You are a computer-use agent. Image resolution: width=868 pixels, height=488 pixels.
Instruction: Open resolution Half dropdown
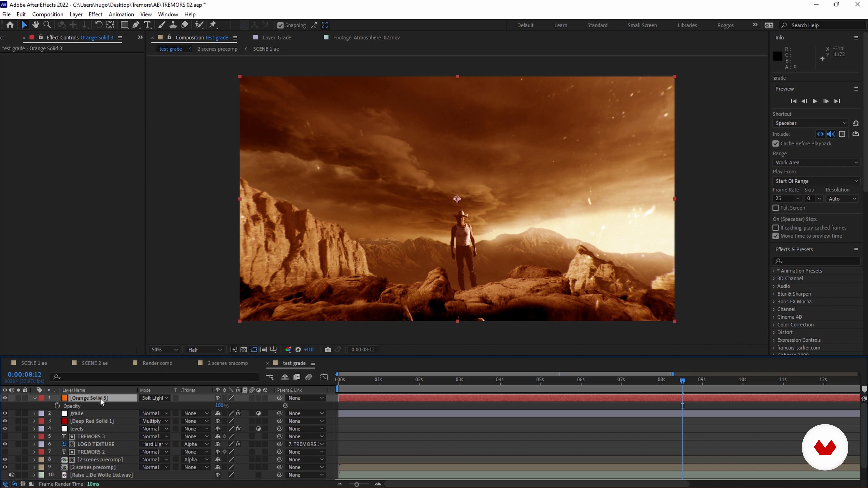pos(205,350)
